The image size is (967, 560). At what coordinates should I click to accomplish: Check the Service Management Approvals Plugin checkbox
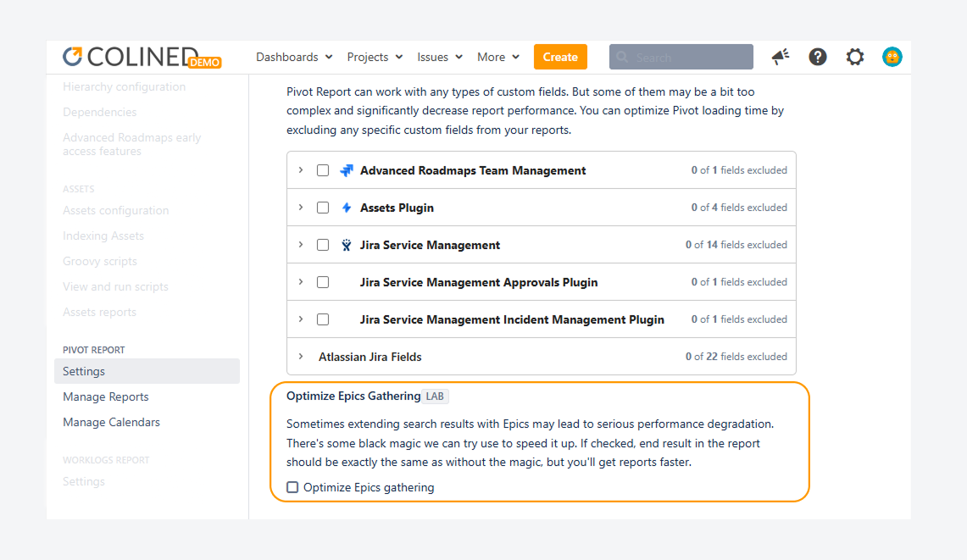323,282
